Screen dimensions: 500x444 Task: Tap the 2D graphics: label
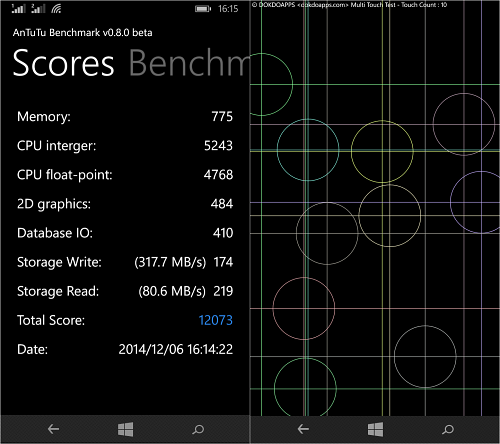pos(54,204)
